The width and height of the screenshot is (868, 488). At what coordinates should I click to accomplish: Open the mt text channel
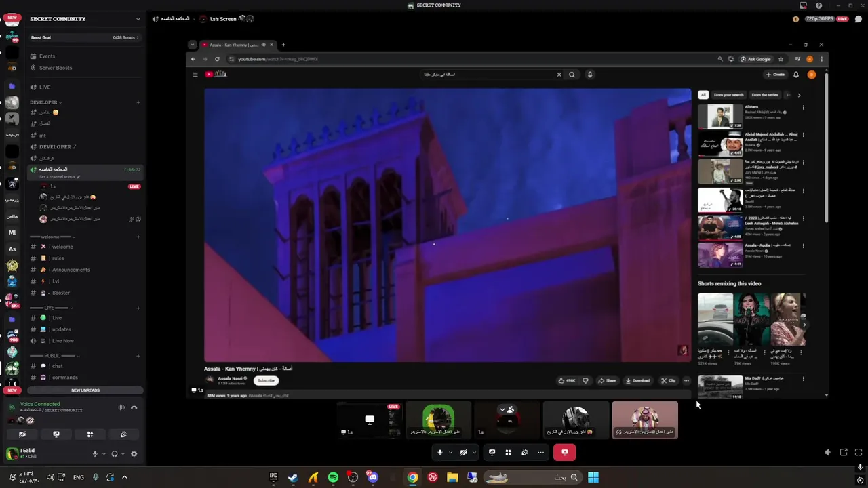[85, 136]
